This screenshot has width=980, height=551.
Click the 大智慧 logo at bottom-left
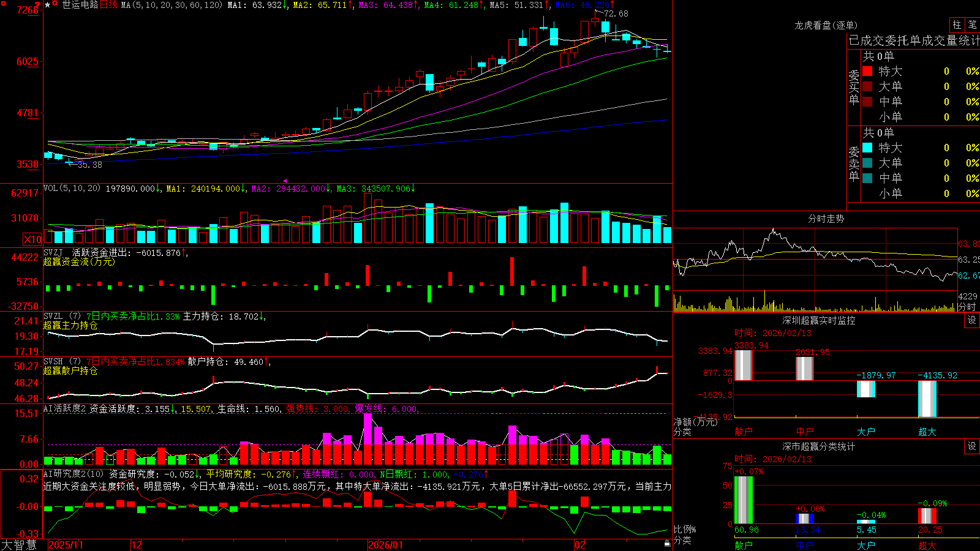tap(19, 545)
